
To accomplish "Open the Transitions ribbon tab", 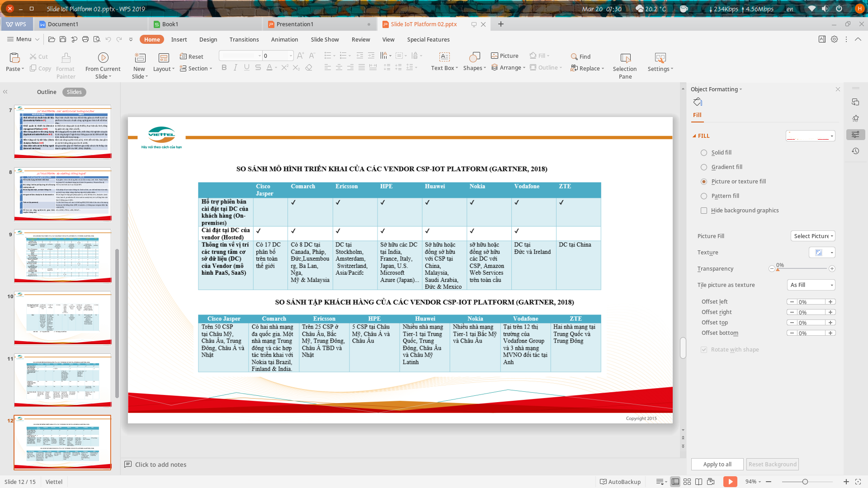I will 244,39.
